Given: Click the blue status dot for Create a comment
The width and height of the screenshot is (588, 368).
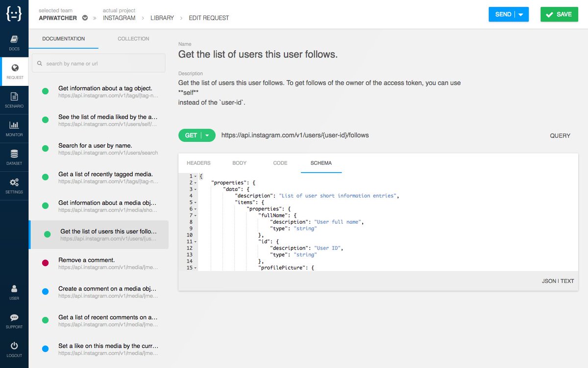Looking at the screenshot, I should 45,292.
